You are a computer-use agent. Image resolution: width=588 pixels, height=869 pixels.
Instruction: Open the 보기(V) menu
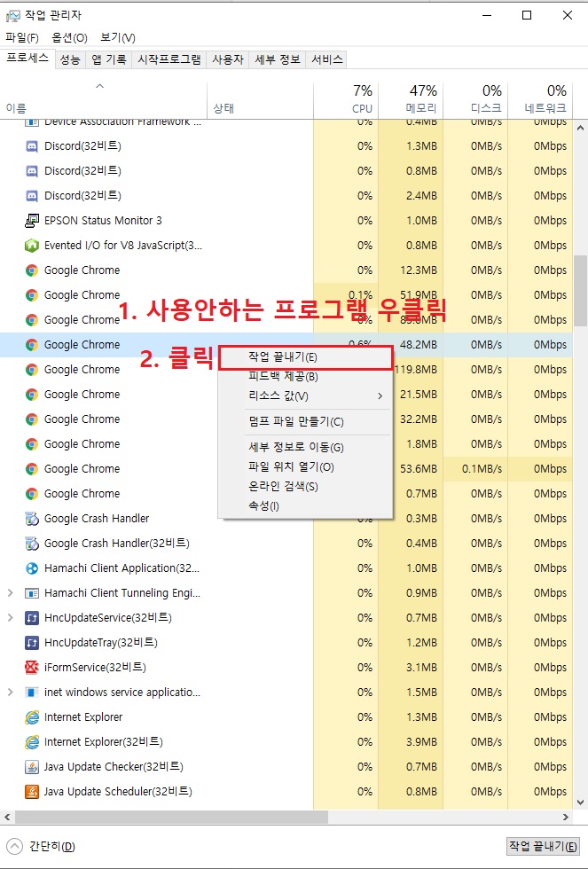coord(117,37)
